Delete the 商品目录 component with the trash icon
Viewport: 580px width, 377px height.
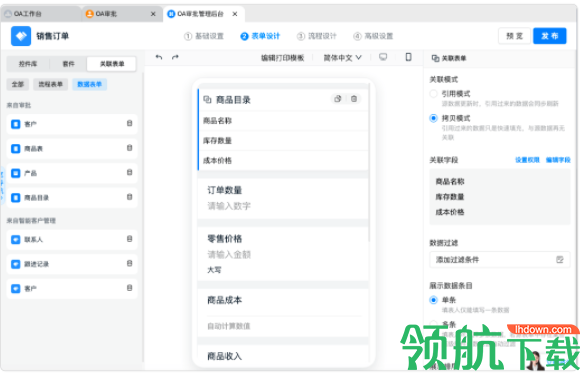354,99
